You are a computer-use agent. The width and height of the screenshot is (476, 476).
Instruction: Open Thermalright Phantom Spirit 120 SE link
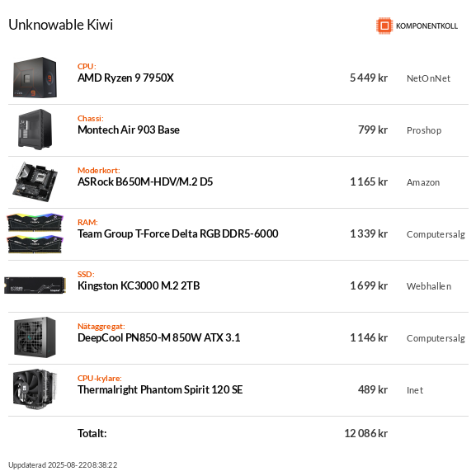coord(160,389)
